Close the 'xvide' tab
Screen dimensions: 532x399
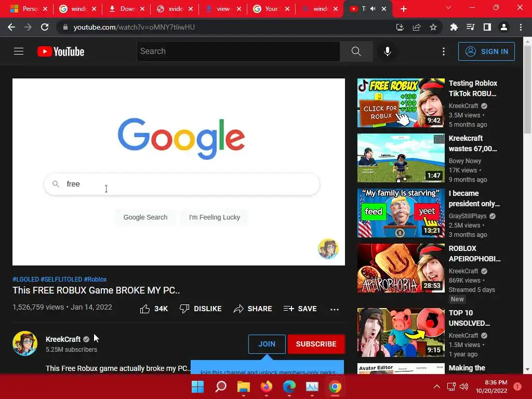click(x=191, y=9)
